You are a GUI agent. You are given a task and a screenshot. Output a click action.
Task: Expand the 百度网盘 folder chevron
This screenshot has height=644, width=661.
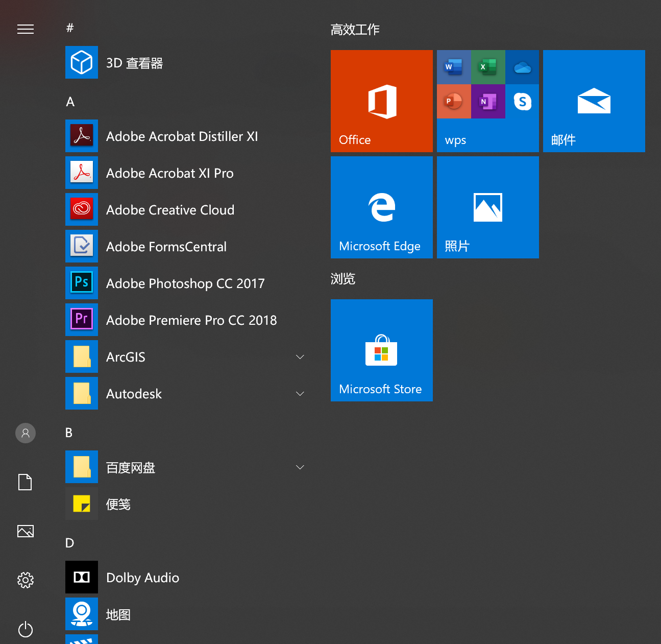pyautogui.click(x=300, y=467)
